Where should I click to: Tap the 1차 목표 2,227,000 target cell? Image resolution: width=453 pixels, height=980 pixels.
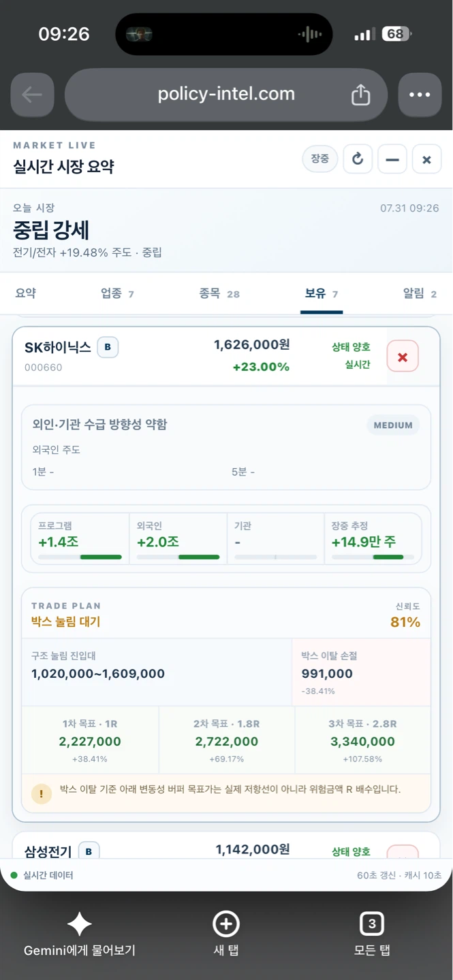90,740
